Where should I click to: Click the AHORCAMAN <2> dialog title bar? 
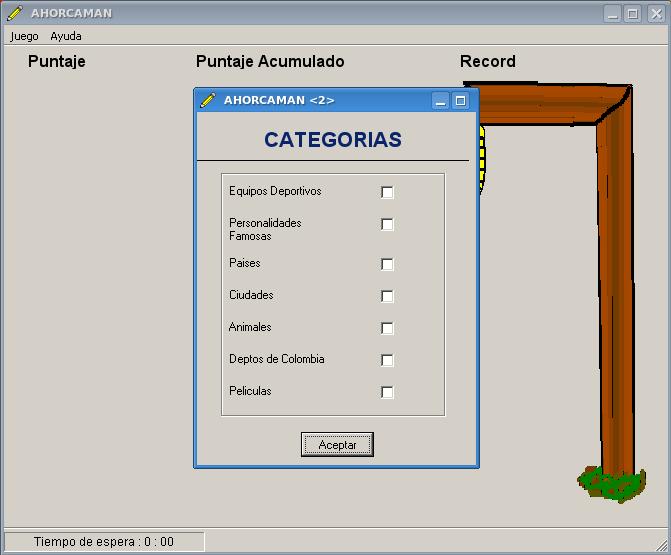(336, 101)
